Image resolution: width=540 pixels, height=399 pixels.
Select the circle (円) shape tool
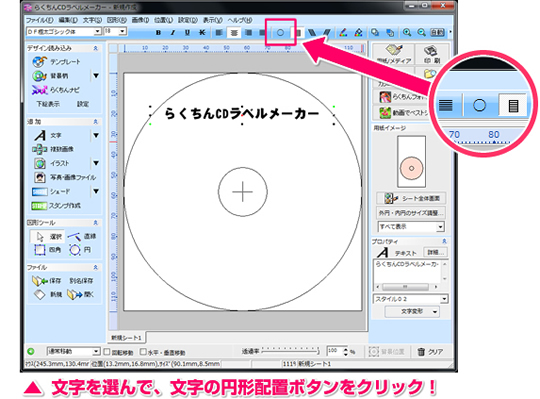tap(80, 250)
